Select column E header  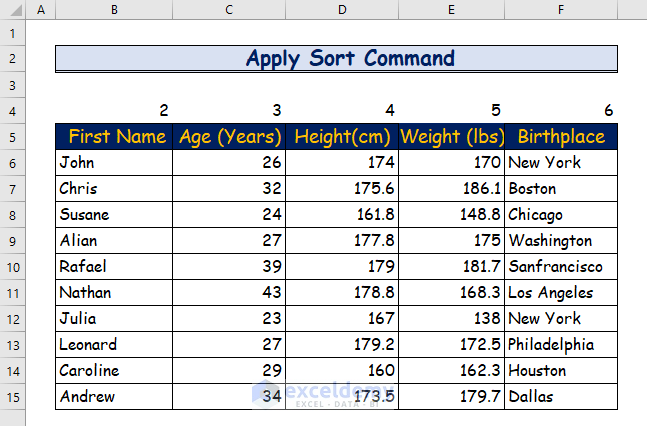451,10
